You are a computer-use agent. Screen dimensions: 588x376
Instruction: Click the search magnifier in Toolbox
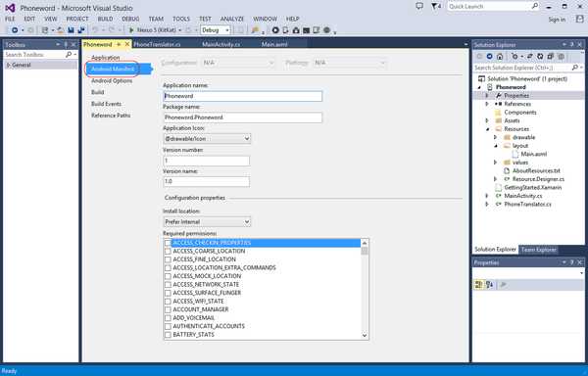click(69, 55)
